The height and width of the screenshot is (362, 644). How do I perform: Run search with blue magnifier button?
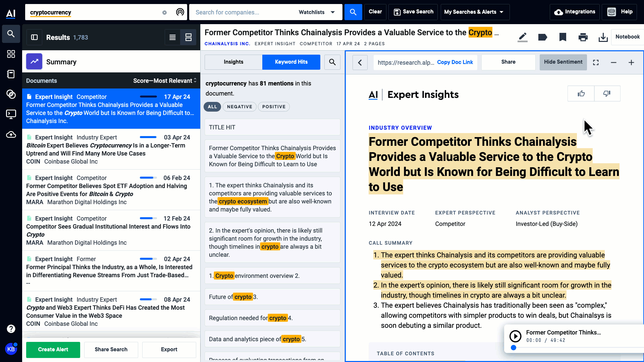[353, 12]
